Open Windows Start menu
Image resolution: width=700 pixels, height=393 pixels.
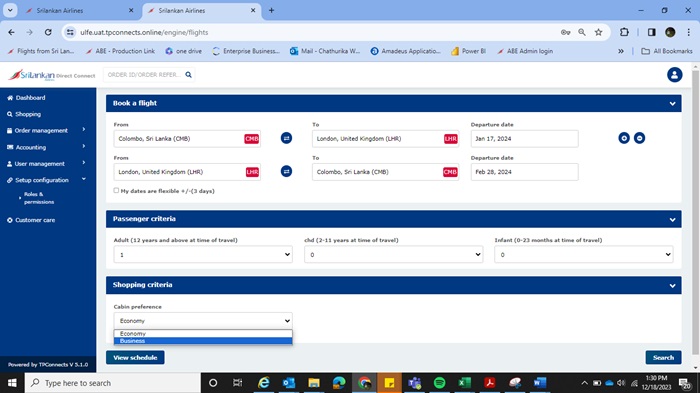(12, 383)
